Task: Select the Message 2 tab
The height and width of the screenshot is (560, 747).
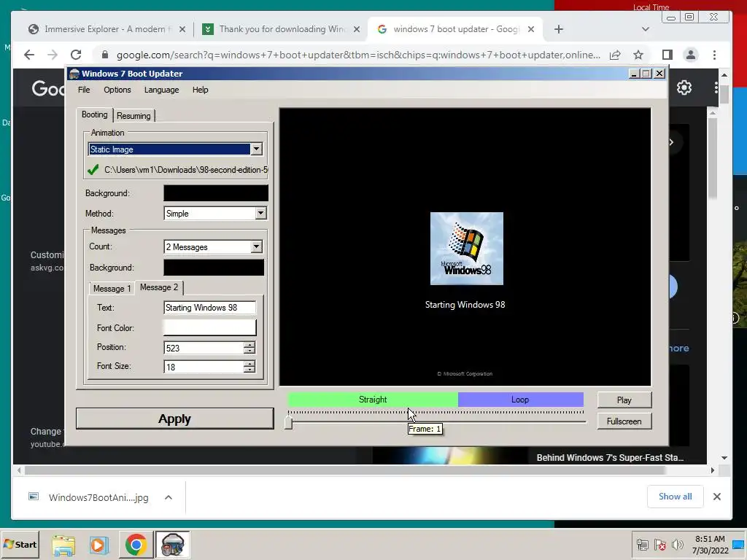Action: click(x=158, y=287)
